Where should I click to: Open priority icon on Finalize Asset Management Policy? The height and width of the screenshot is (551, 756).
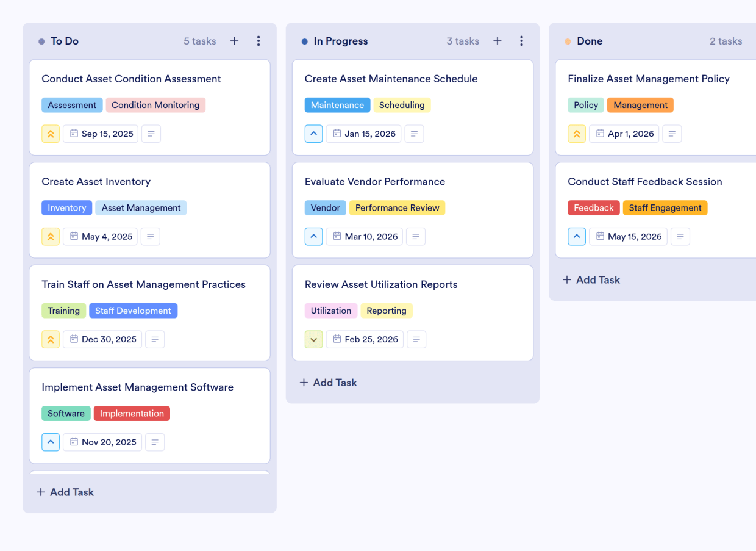coord(577,134)
